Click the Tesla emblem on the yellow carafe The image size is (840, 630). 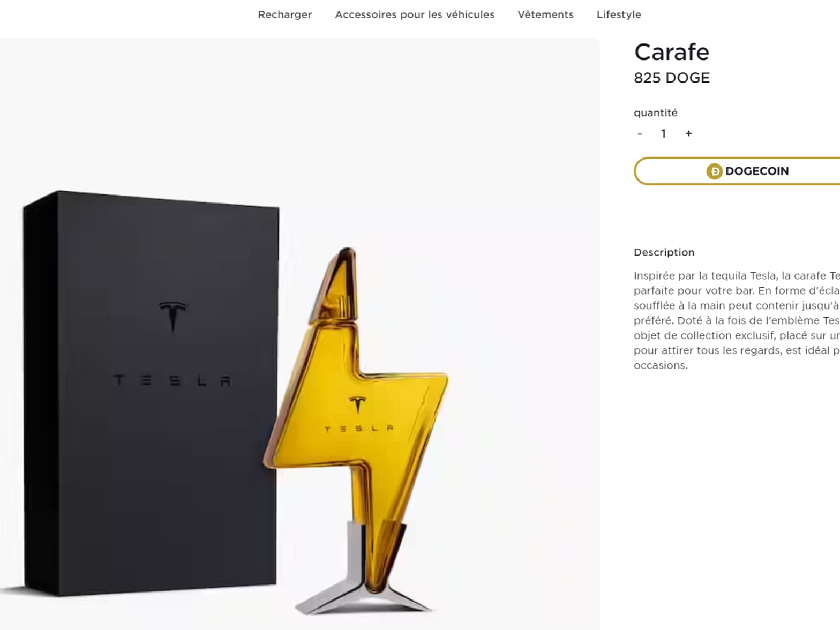[x=357, y=404]
